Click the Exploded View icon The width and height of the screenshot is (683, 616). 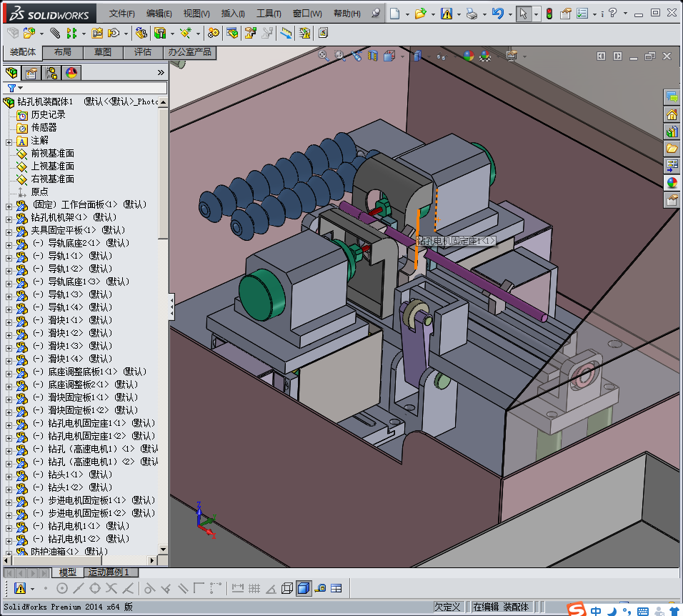[251, 33]
